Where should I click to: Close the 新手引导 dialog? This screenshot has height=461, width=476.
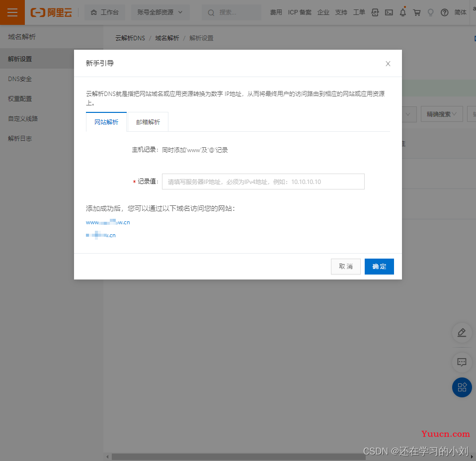388,64
